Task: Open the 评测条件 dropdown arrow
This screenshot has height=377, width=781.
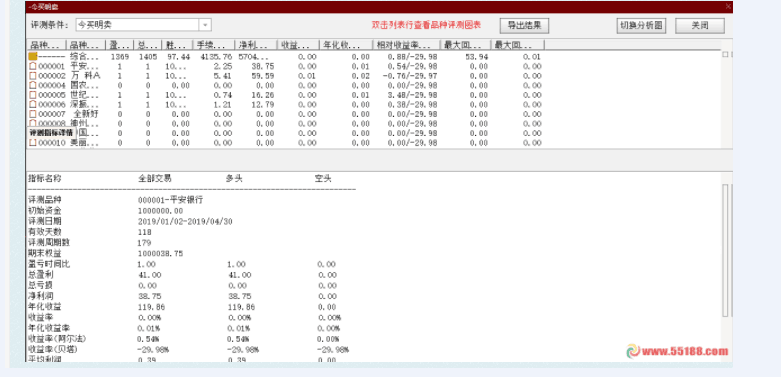Action: pyautogui.click(x=205, y=25)
